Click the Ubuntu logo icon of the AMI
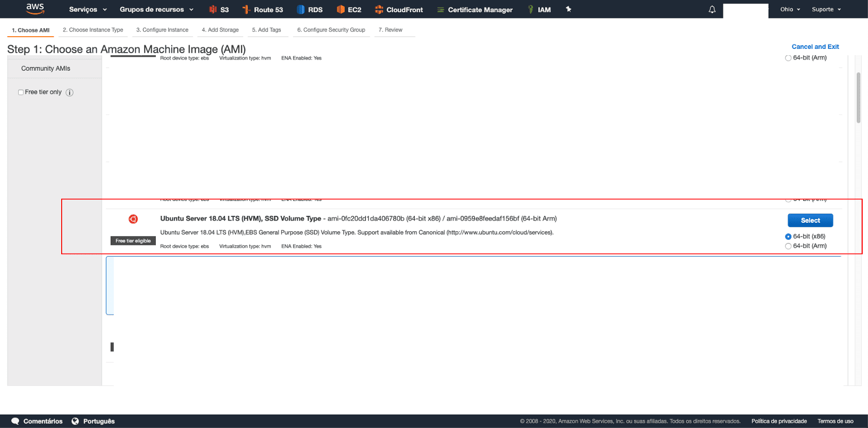Screen dimensions: 868x428 point(133,219)
